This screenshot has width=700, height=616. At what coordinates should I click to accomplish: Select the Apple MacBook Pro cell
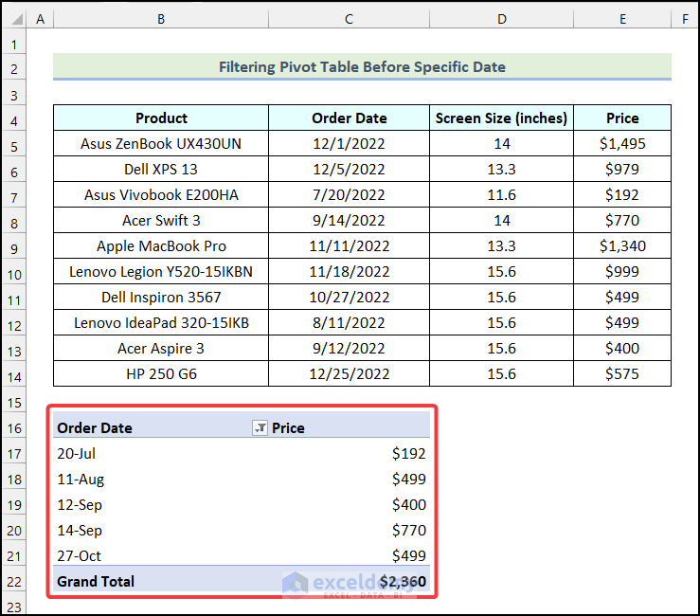click(161, 246)
